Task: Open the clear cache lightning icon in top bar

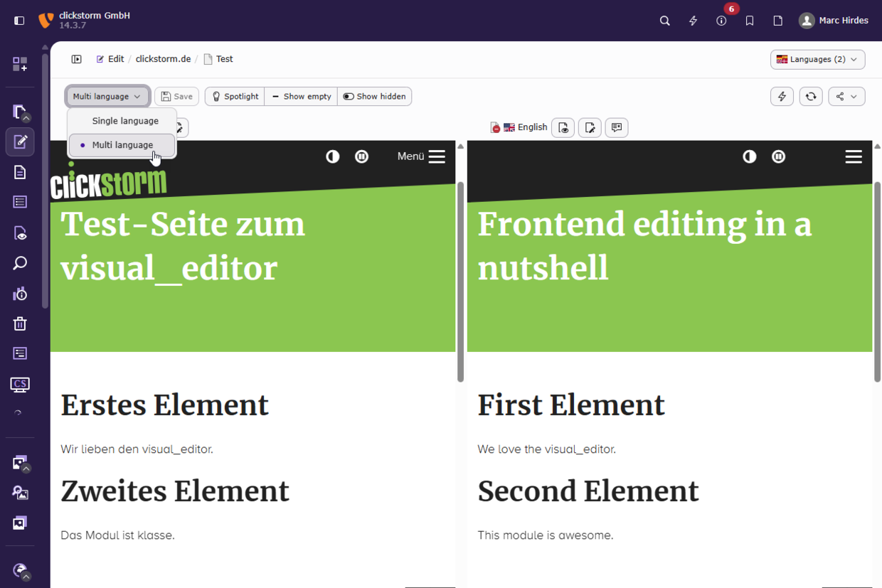Action: (694, 21)
